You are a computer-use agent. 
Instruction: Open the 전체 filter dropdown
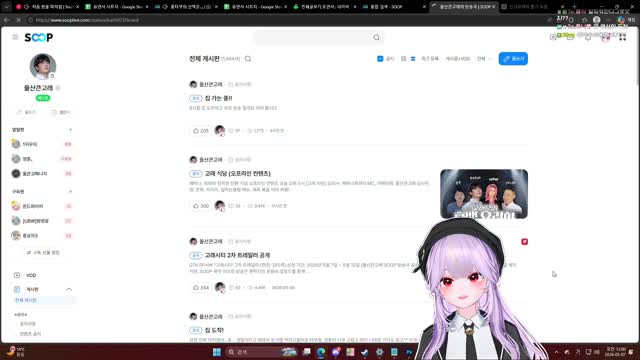pyautogui.click(x=484, y=59)
